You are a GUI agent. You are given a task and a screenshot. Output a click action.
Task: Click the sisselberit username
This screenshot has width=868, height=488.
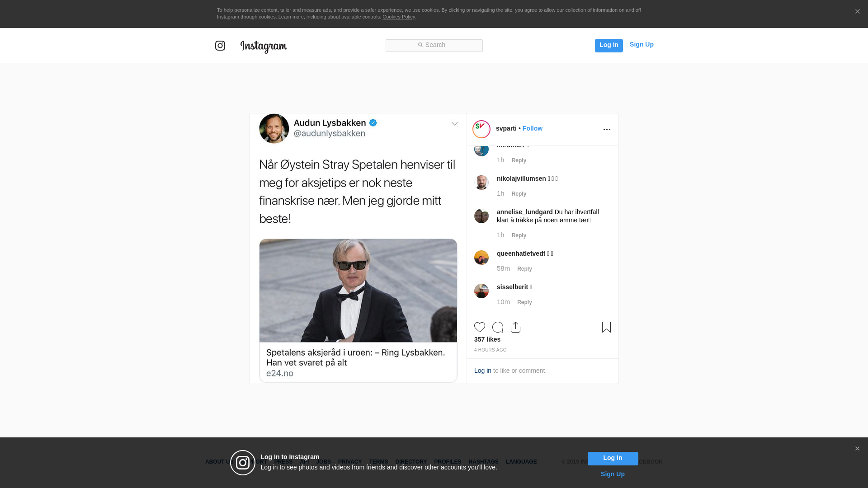[x=512, y=287]
